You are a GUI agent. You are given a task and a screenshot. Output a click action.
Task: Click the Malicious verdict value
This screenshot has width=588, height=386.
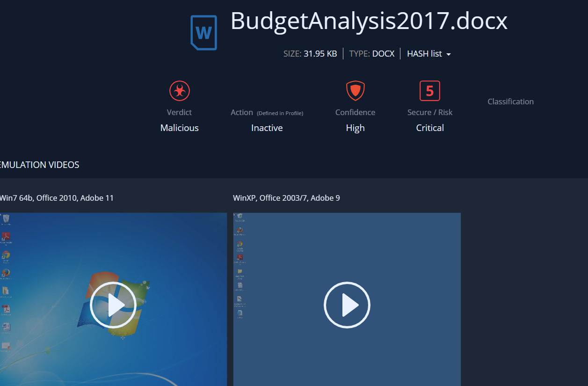pyautogui.click(x=180, y=128)
